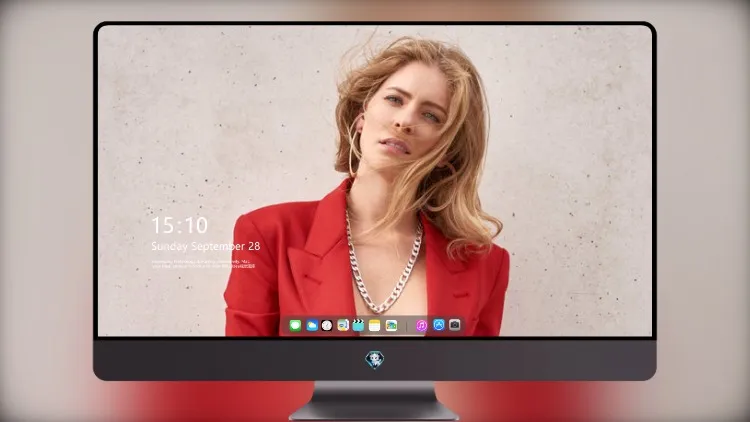Click the logo badge on the monitor chin
This screenshot has width=750, height=422.
point(375,360)
